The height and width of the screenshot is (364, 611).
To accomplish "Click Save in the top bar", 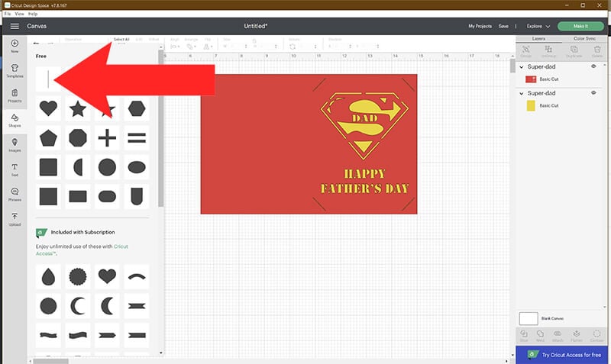I will 503,26.
